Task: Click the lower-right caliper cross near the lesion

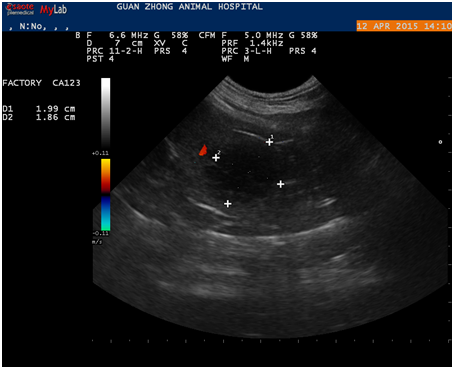Action: coord(281,184)
